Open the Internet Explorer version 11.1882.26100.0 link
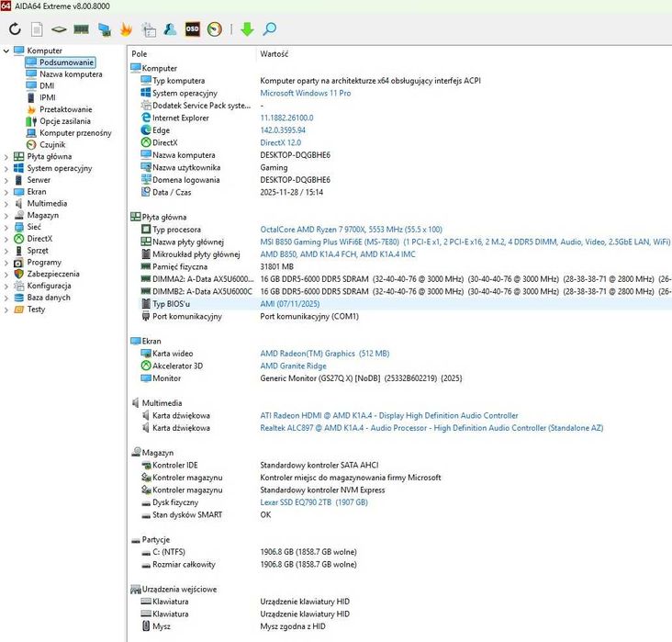 (x=286, y=118)
